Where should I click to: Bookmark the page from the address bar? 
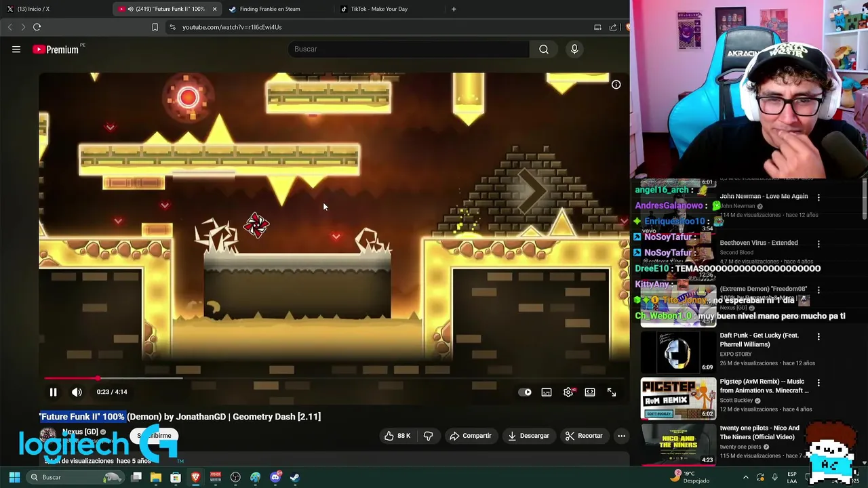coord(155,27)
